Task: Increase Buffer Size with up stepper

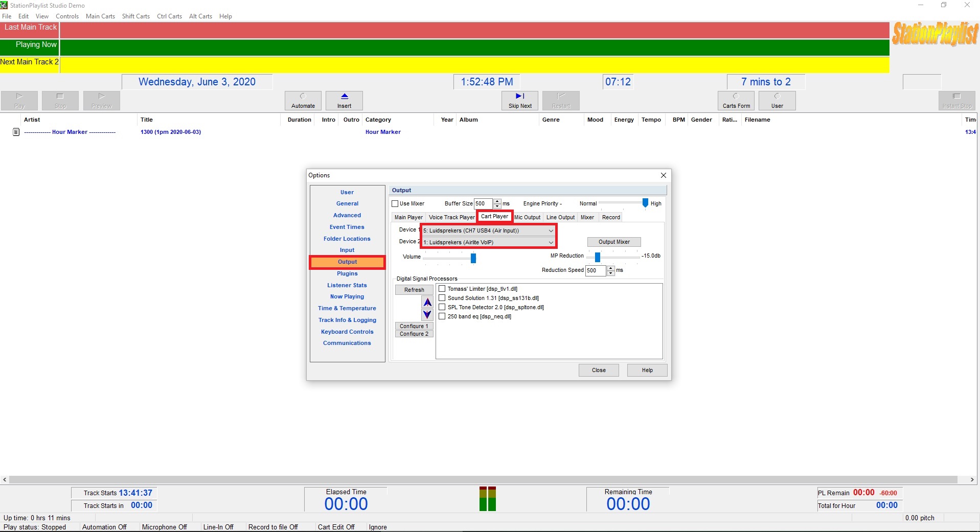Action: pos(497,201)
